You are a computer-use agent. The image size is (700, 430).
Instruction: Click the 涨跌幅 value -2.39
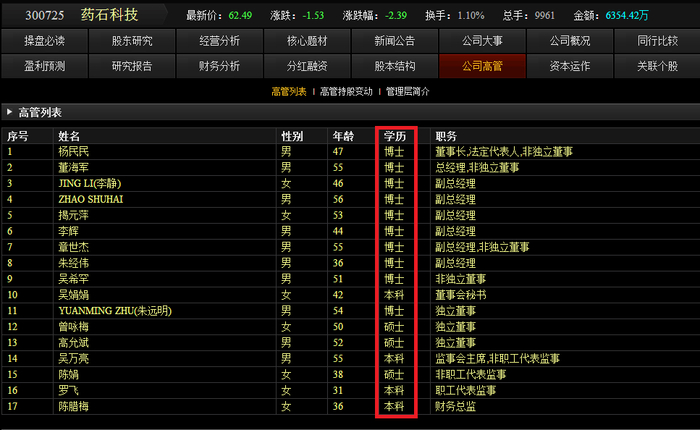coord(396,16)
